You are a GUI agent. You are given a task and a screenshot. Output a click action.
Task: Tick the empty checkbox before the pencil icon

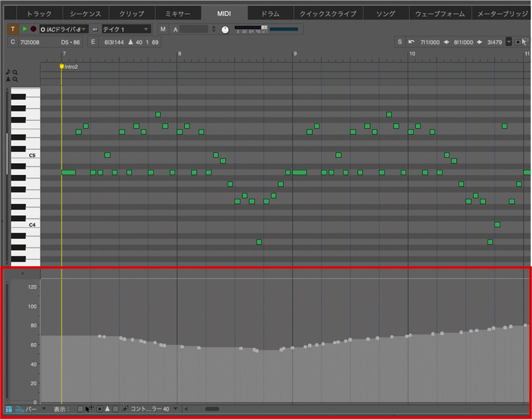115,409
